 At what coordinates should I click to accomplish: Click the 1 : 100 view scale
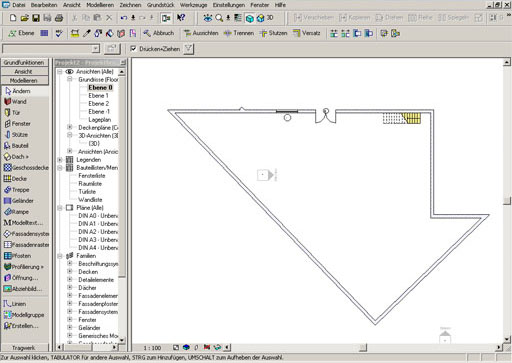pyautogui.click(x=152, y=348)
